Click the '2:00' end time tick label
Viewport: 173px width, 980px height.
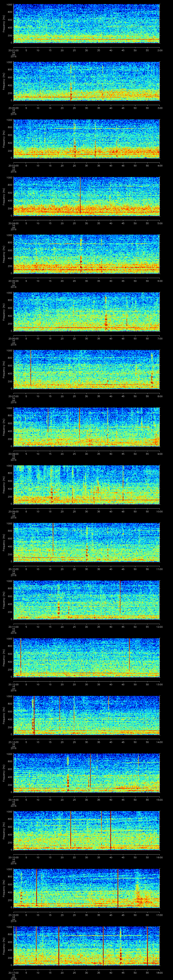[x=160, y=50]
